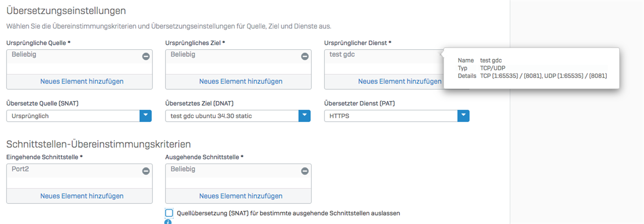644x224 pixels.
Task: Remove Beliebig from Ursprüngliches Ziel list
Action: pos(304,56)
